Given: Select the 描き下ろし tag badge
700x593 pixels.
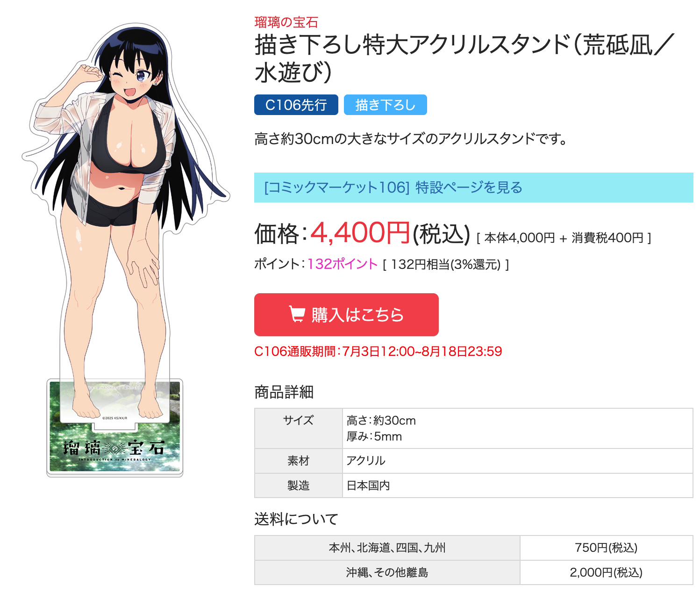Looking at the screenshot, I should pyautogui.click(x=386, y=105).
